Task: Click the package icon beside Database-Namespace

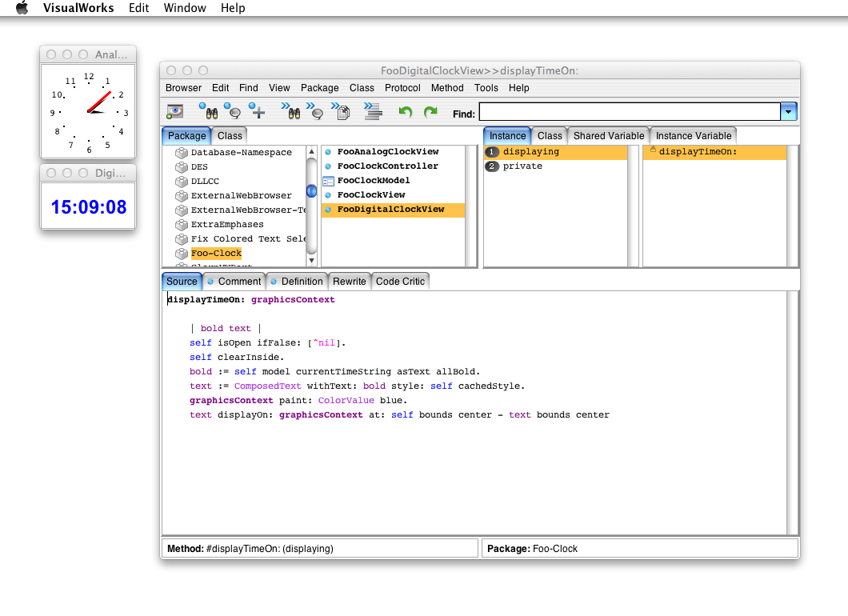Action: [x=181, y=153]
